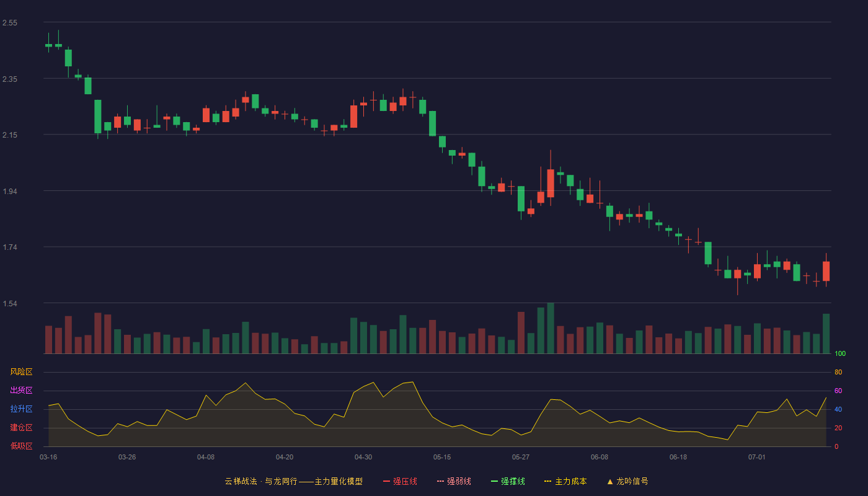Image resolution: width=868 pixels, height=496 pixels.
Task: Click the red 强压线 line marker icon
Action: click(x=387, y=481)
